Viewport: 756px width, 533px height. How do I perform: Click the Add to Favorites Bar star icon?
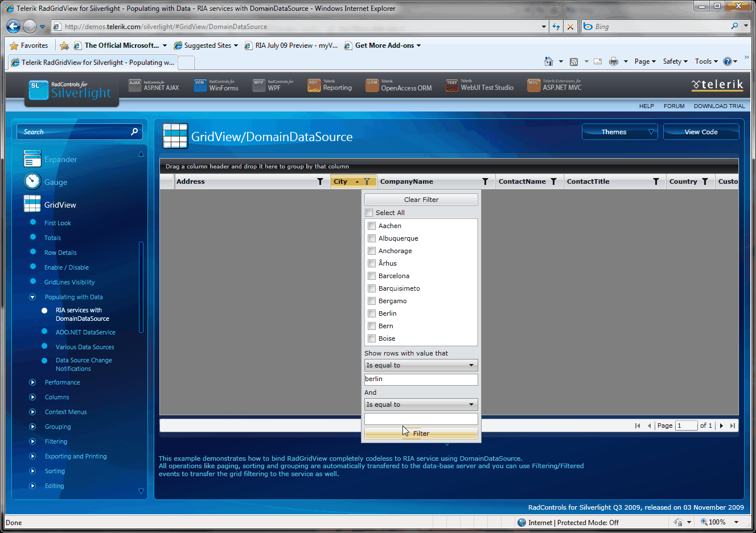point(64,46)
